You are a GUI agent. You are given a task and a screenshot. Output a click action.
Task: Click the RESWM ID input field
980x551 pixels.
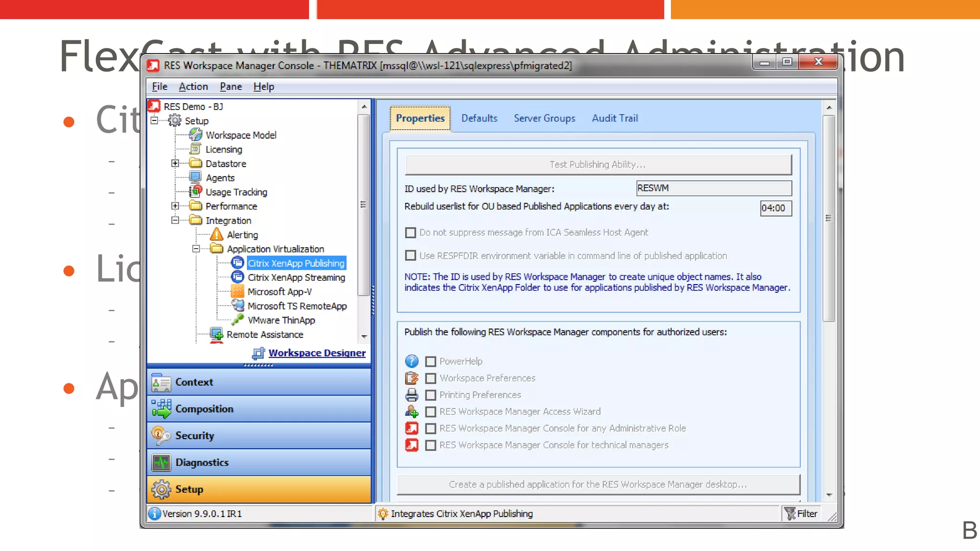pos(714,188)
